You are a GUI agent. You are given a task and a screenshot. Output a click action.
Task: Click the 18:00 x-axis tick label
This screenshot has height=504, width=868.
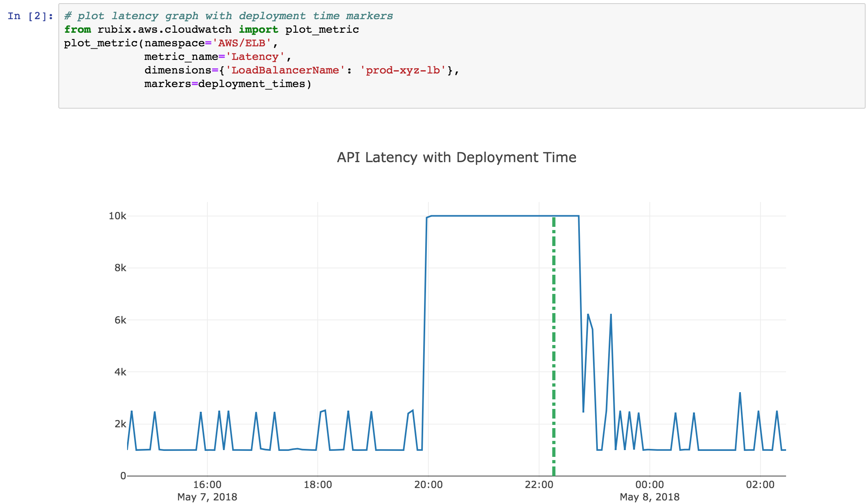coord(318,485)
